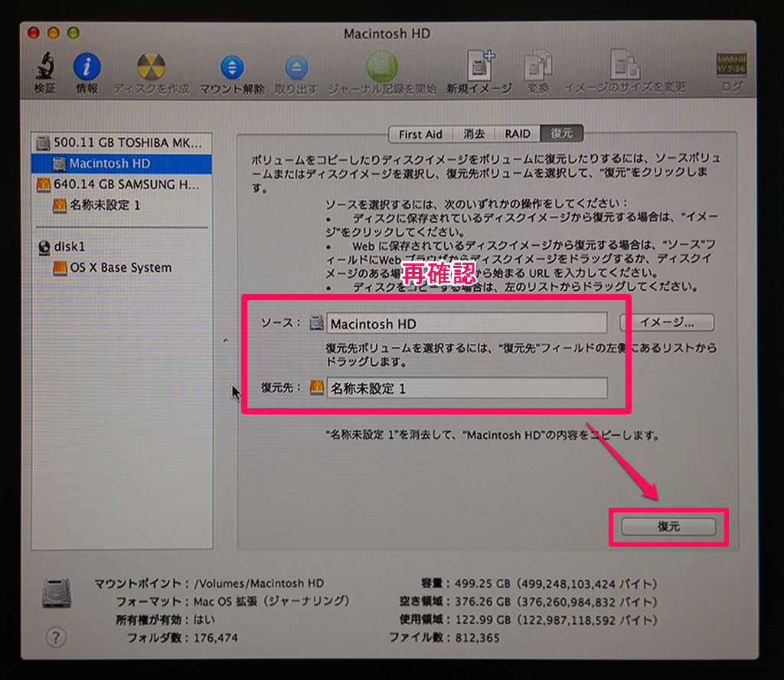Viewport: 784px width, 680px height.
Task: Click the Convert (変換) toolbar icon
Action: tap(538, 67)
